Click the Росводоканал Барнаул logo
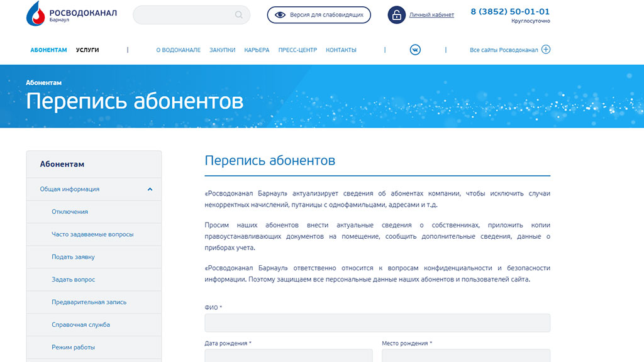The width and height of the screenshot is (644, 362). pyautogui.click(x=72, y=14)
